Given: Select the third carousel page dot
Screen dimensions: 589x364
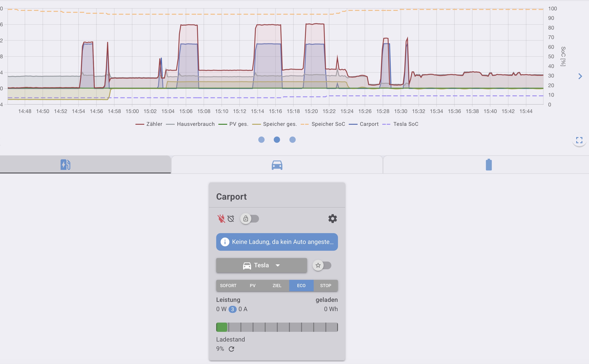Looking at the screenshot, I should click(x=292, y=140).
